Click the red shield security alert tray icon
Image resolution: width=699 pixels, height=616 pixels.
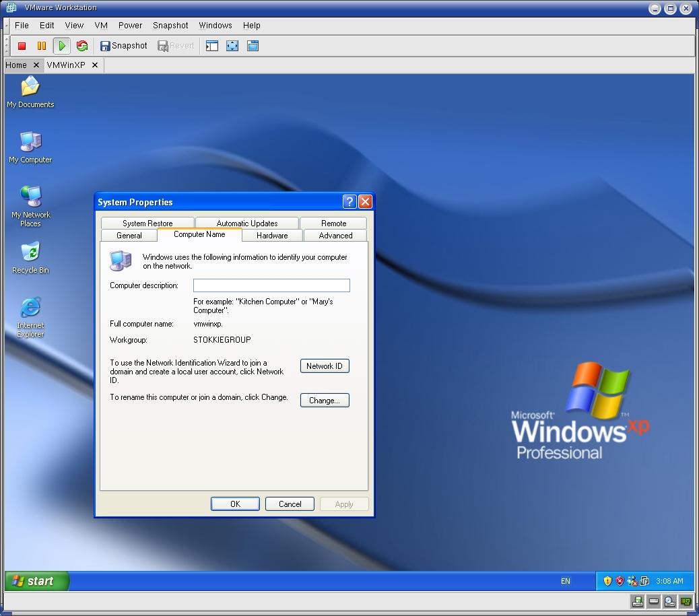pyautogui.click(x=620, y=581)
